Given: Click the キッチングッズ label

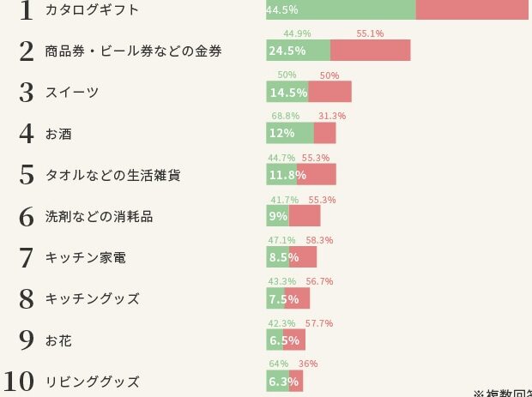Looking at the screenshot, I should pyautogui.click(x=92, y=299).
